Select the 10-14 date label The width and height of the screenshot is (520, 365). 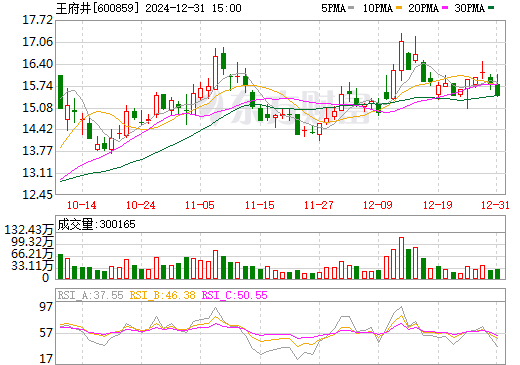pyautogui.click(x=82, y=205)
